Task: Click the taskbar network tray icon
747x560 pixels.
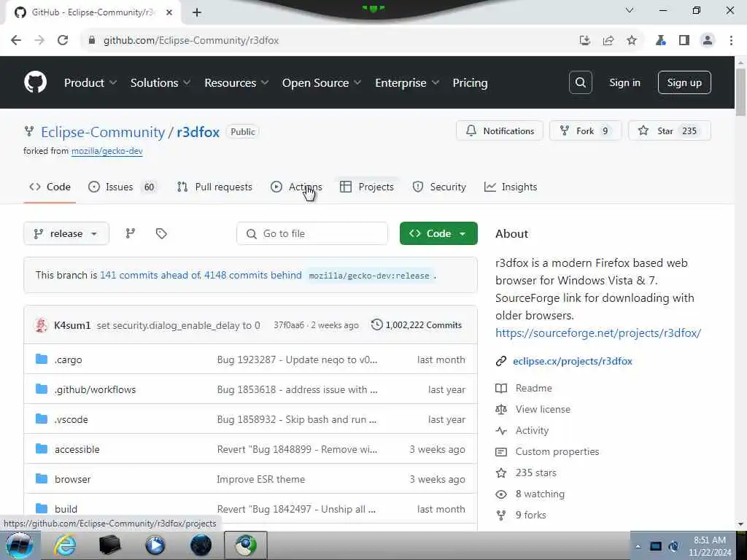Action: [x=656, y=546]
